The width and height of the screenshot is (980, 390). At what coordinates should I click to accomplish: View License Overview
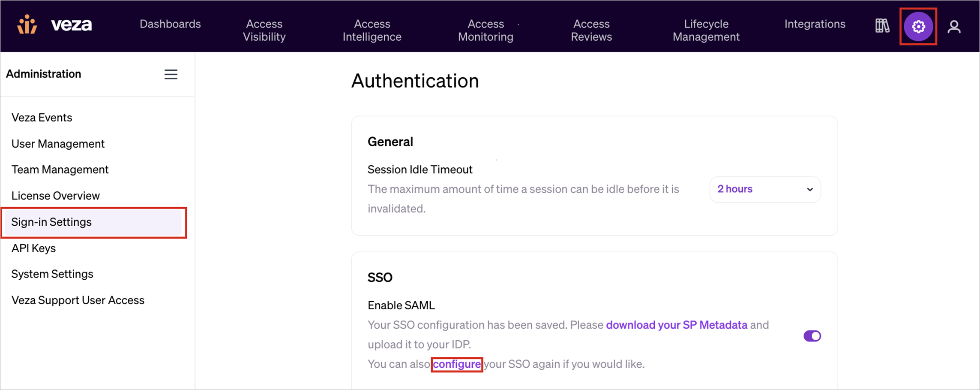(x=55, y=196)
